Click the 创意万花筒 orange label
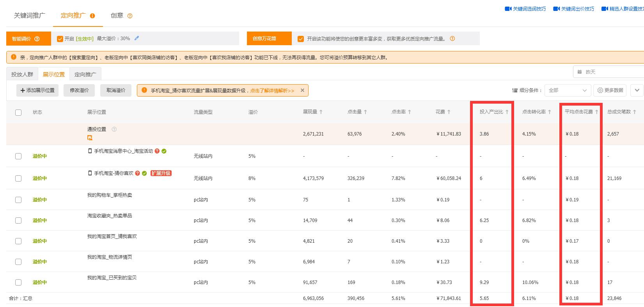644x307 pixels. pos(269,39)
